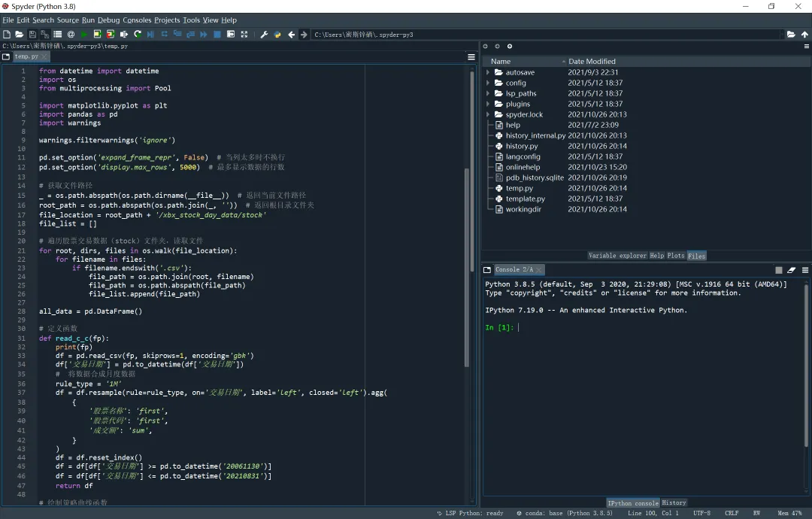This screenshot has width=812, height=519.
Task: Clear console with the eraser icon
Action: pos(792,270)
